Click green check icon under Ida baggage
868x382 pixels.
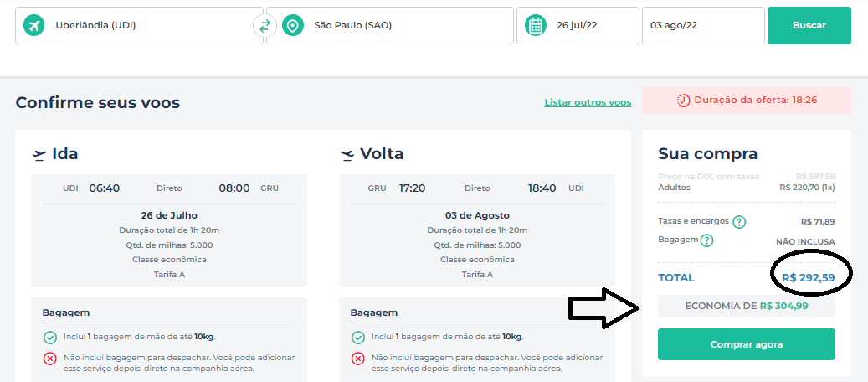pyautogui.click(x=50, y=337)
